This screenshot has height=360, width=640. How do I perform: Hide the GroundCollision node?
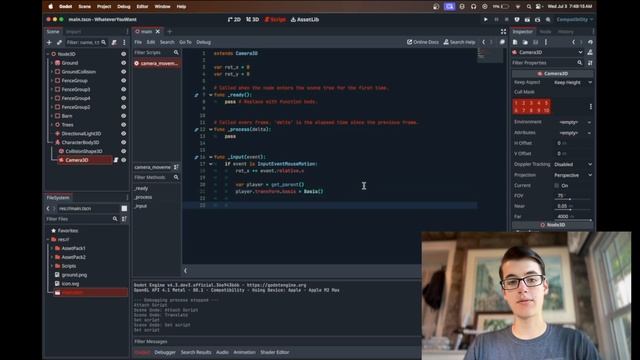click(123, 72)
